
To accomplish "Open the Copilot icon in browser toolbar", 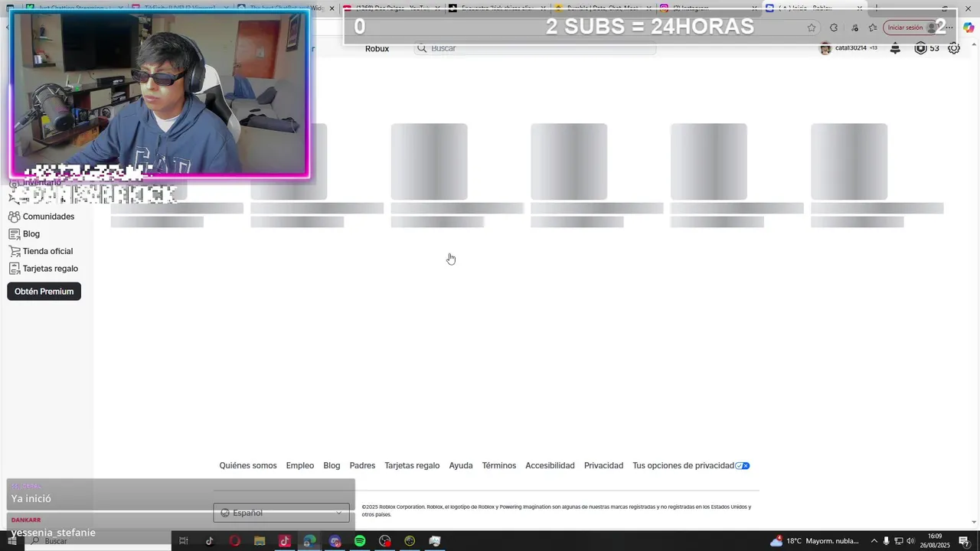I will [969, 28].
